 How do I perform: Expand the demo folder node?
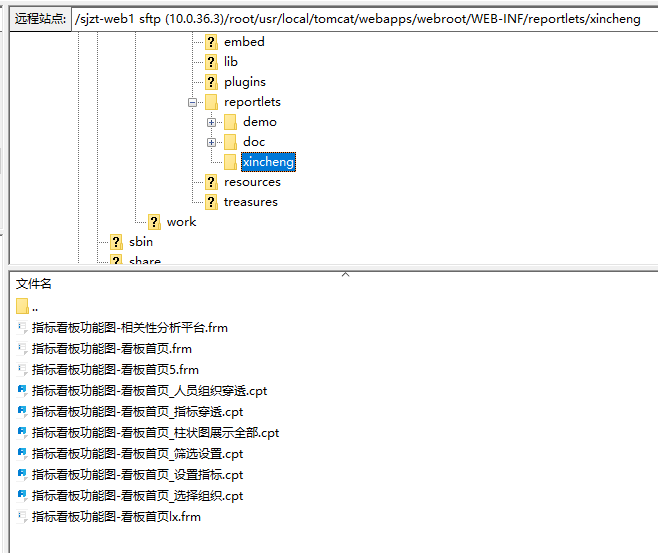212,123
